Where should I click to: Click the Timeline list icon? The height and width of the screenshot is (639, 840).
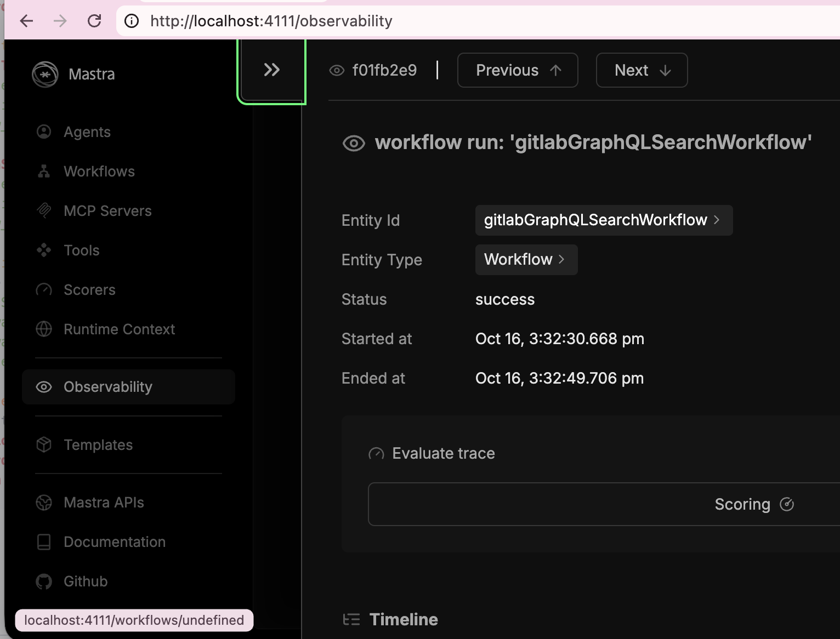[351, 620]
